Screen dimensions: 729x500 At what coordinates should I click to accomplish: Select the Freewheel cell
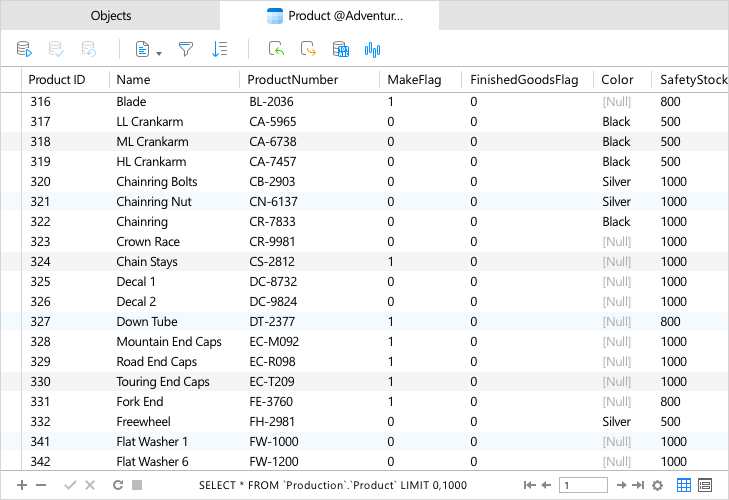[143, 421]
